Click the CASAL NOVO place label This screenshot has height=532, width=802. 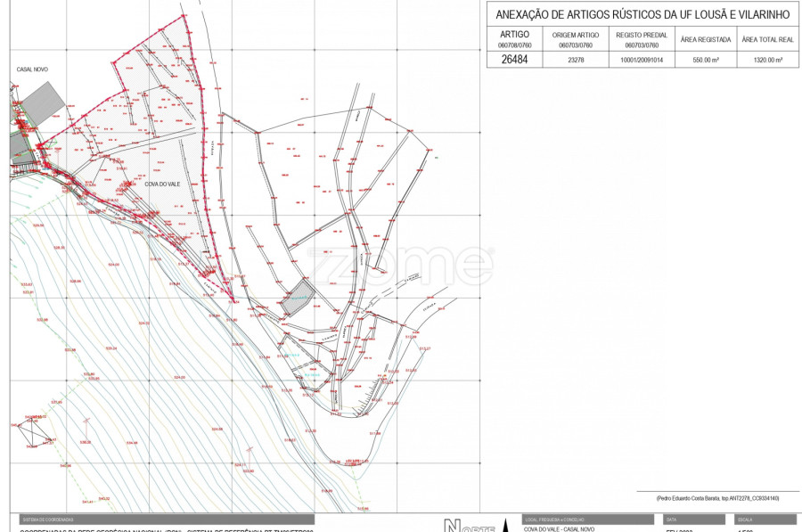click(x=32, y=69)
